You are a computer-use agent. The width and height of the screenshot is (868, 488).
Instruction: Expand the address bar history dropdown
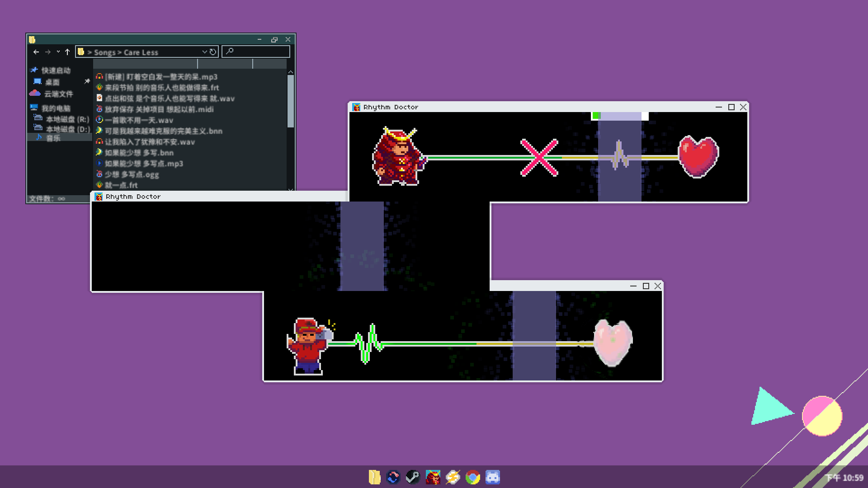click(x=205, y=52)
